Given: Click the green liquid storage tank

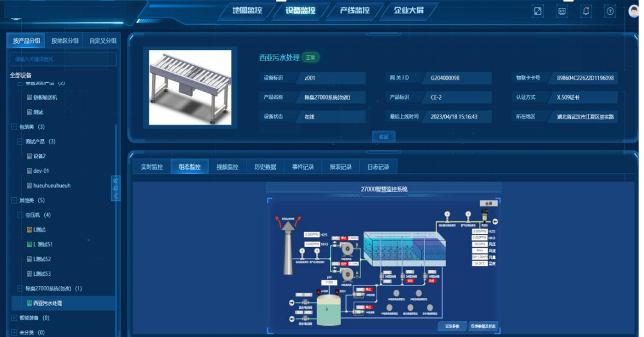Looking at the screenshot, I should point(329,310).
